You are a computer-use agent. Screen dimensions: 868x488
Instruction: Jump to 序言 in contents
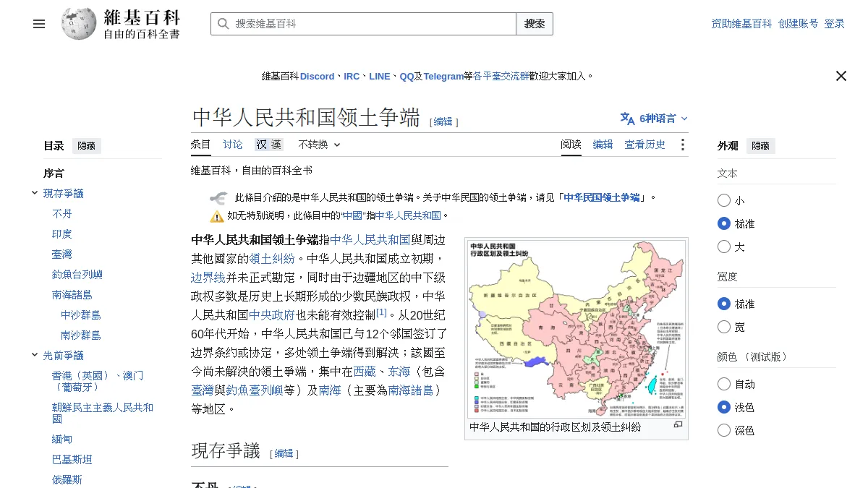54,173
